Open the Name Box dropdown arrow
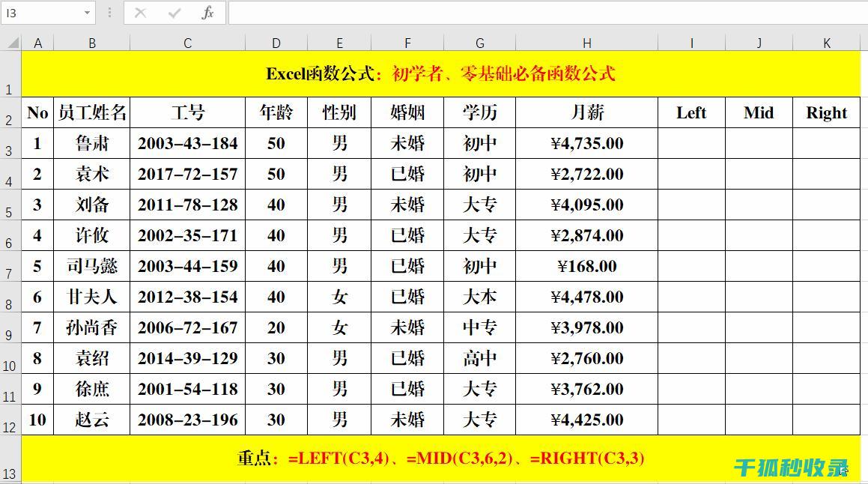The image size is (868, 484). pyautogui.click(x=87, y=13)
